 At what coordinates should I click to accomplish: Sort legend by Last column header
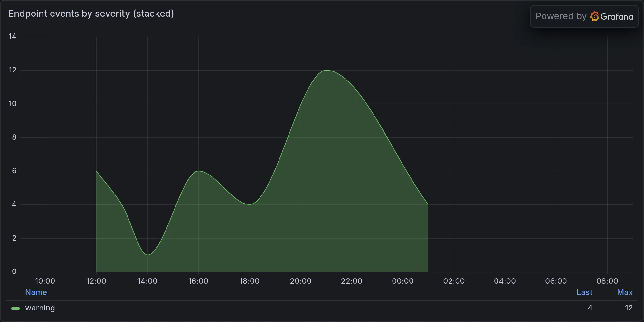(x=584, y=292)
